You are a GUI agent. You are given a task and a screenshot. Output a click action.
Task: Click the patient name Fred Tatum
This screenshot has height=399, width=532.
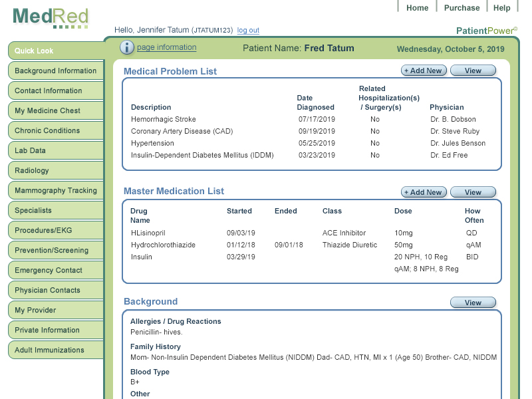pyautogui.click(x=329, y=48)
